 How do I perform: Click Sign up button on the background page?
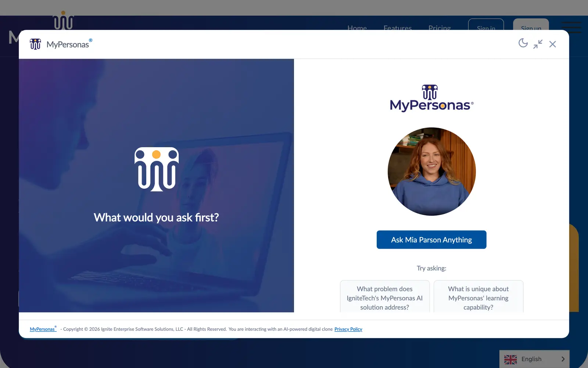[531, 24]
